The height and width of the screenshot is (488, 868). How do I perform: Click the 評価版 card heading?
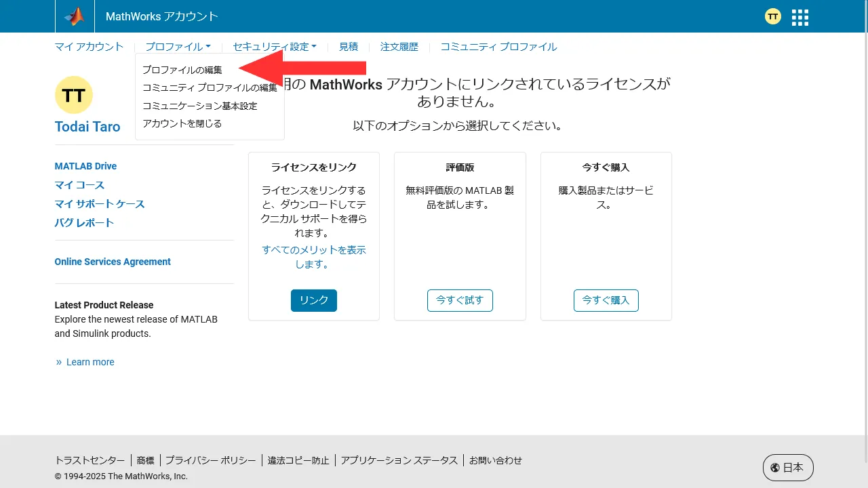click(460, 167)
